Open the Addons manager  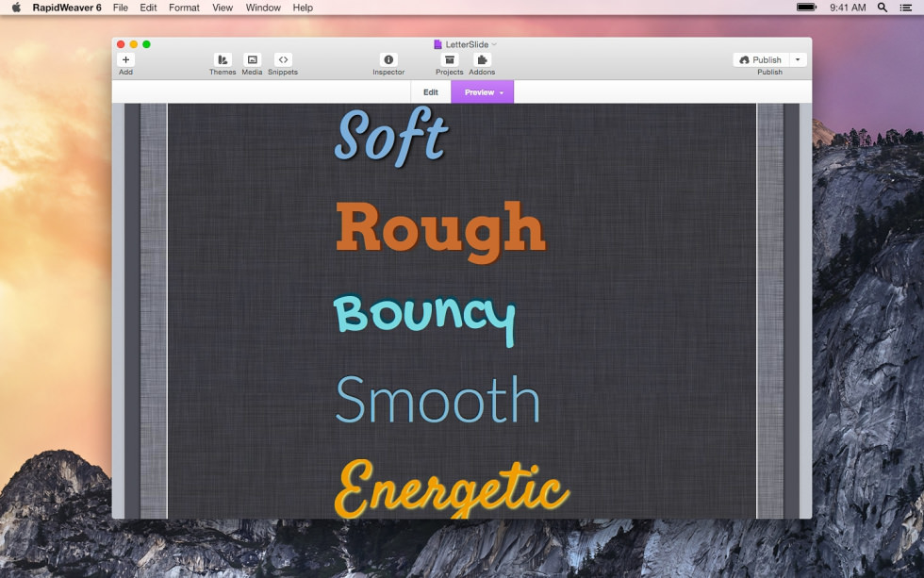482,59
